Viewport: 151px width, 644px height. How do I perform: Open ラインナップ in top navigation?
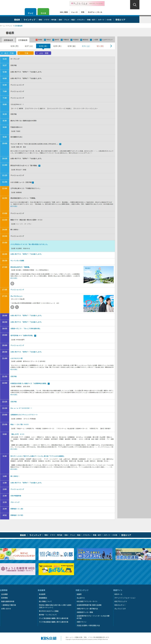click(x=29, y=20)
